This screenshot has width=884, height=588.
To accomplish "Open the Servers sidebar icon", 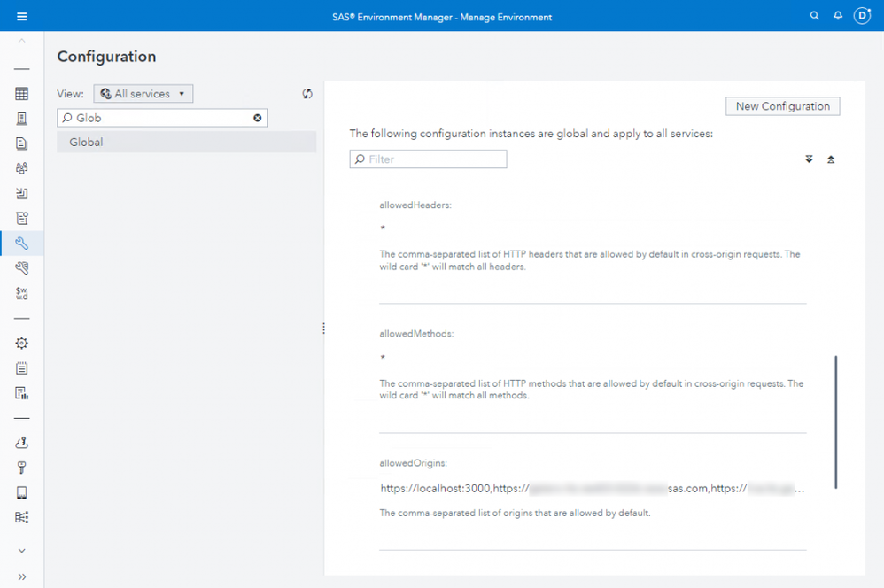I will (22, 119).
